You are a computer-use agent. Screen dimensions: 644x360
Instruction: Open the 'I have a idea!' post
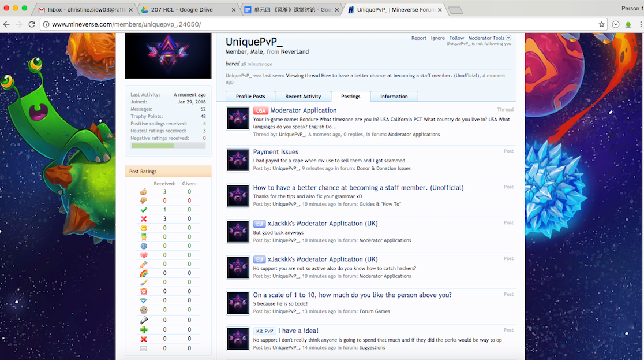click(298, 331)
